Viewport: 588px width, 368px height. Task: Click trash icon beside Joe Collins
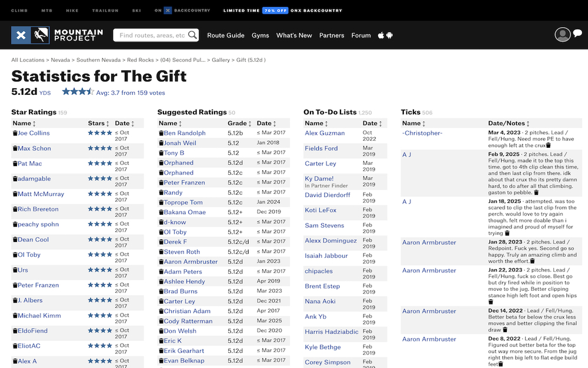15,134
